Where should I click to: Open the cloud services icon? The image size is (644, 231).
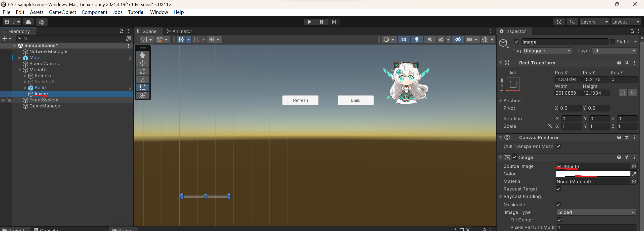(29, 22)
